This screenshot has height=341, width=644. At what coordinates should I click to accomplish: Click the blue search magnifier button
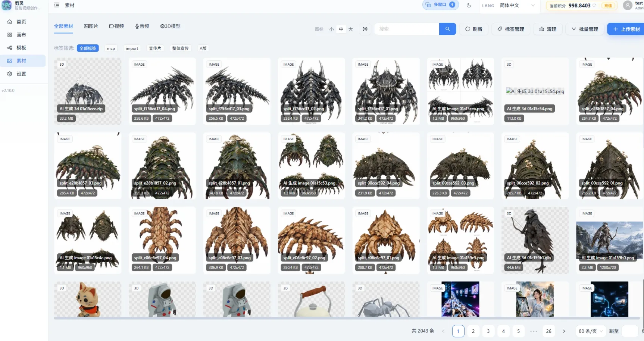point(447,29)
